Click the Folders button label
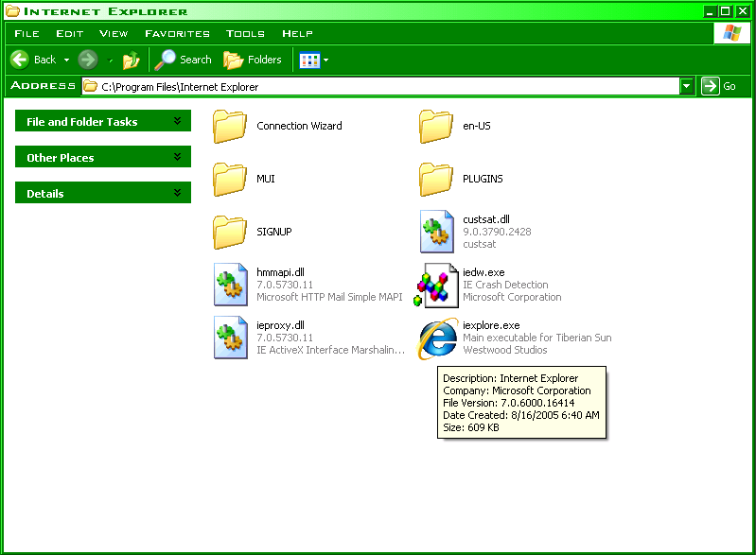The height and width of the screenshot is (555, 756). pos(265,60)
